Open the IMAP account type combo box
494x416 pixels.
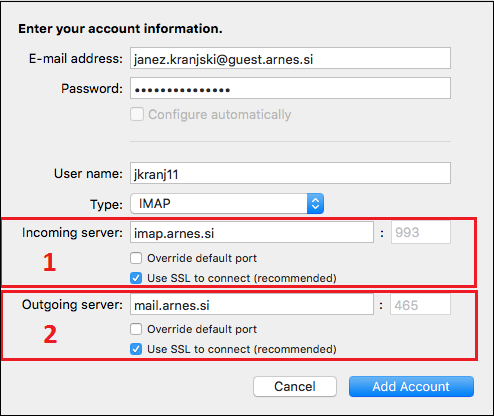coord(227,203)
